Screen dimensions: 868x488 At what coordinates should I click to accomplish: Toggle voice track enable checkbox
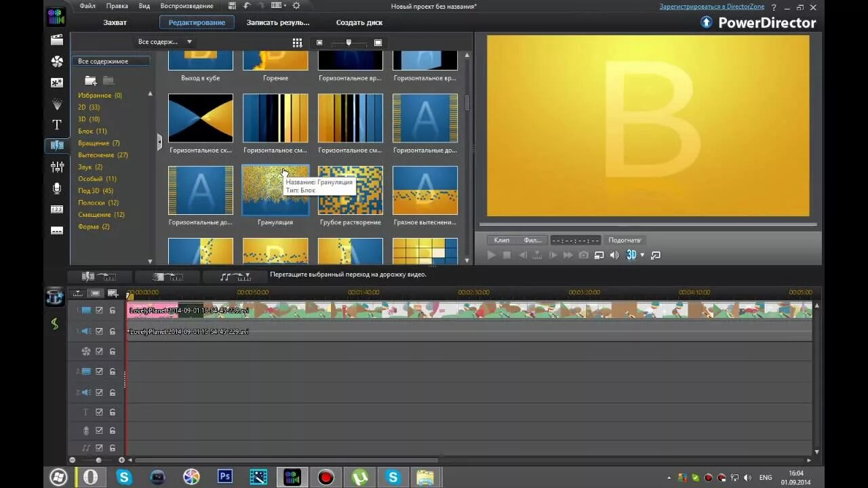click(99, 430)
